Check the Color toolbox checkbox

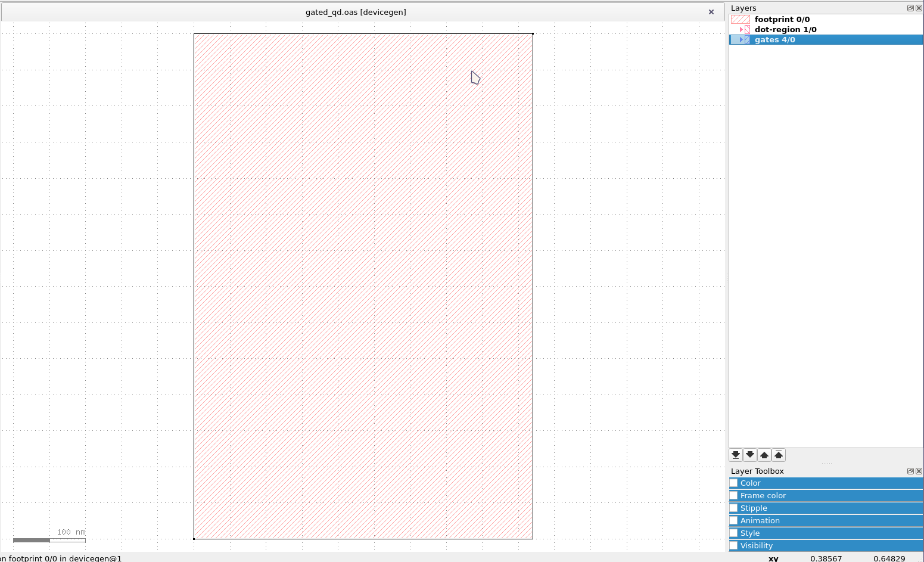pos(734,483)
